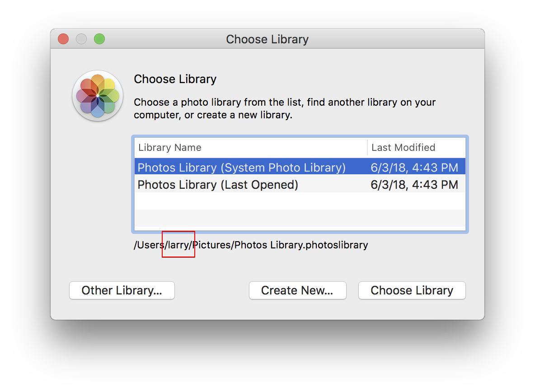Minimize the dialog with the yellow button
This screenshot has height=392, width=535.
pyautogui.click(x=81, y=39)
